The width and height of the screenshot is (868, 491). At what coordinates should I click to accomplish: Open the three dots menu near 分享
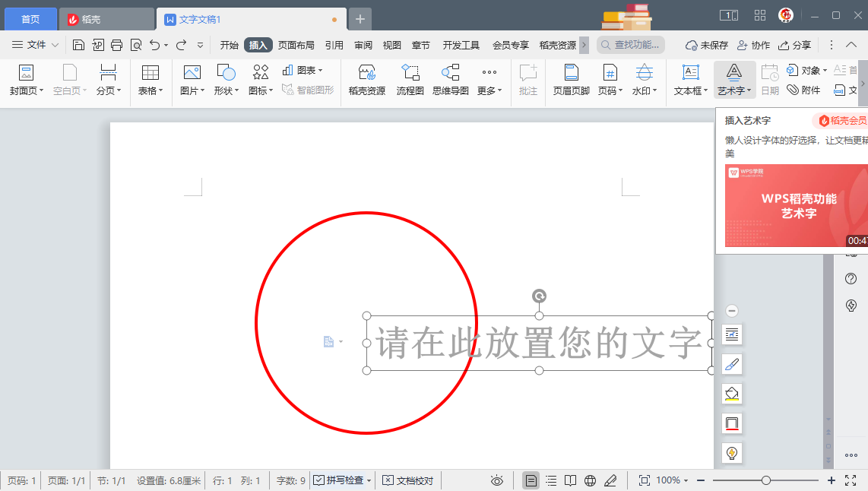point(831,46)
